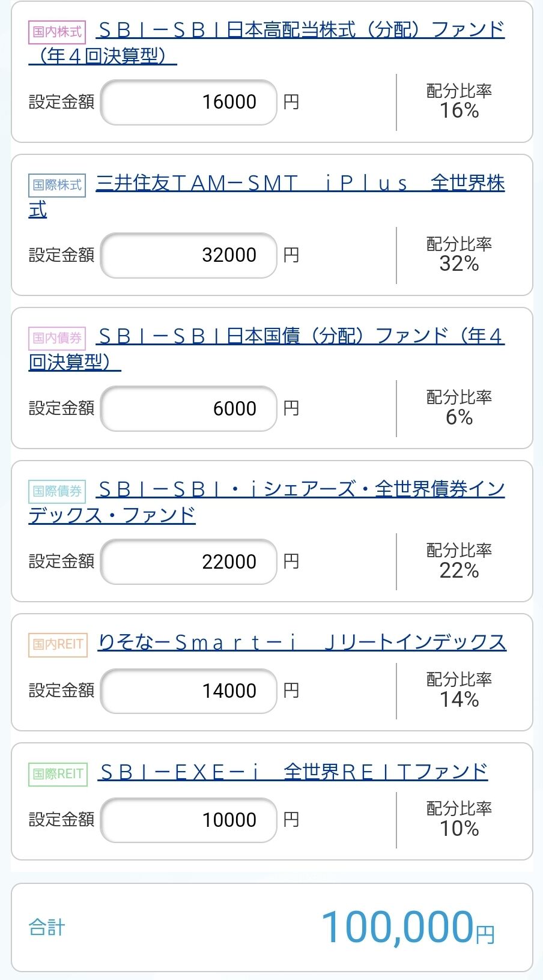The width and height of the screenshot is (543, 980).
Task: Click amount field showing 6000
Action: (189, 408)
